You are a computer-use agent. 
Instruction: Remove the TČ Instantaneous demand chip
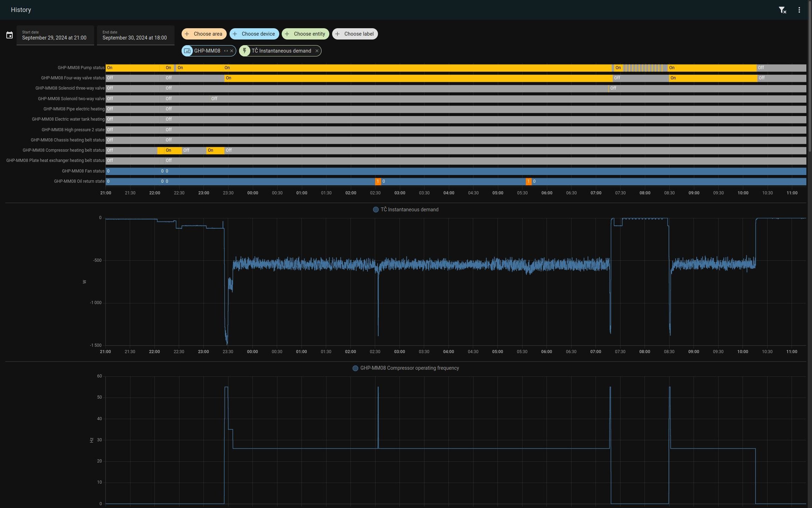pos(317,51)
